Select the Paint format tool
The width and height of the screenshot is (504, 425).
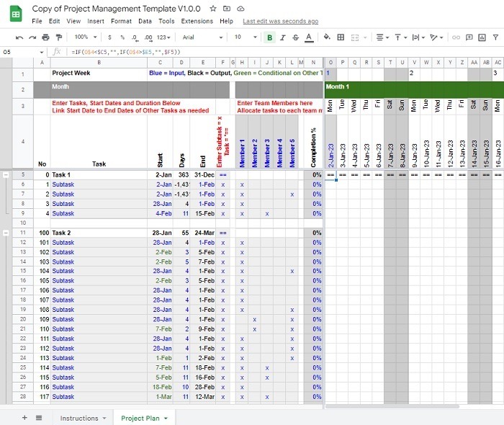pyautogui.click(x=59, y=37)
